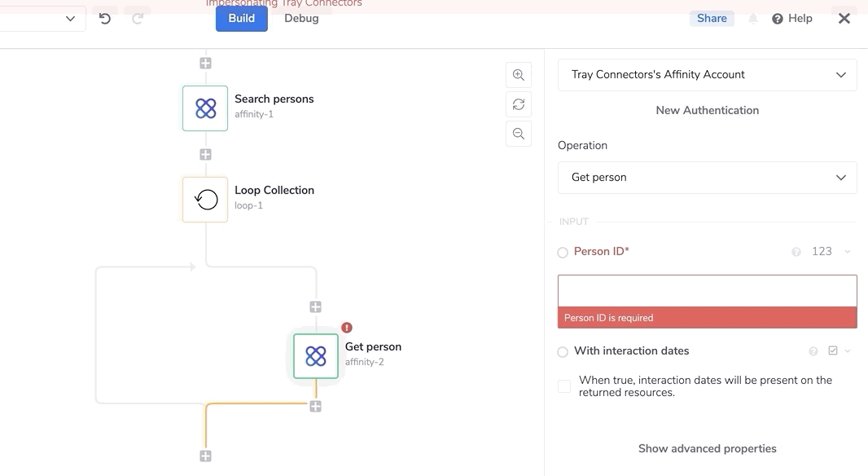Click the Person ID input field
This screenshot has height=476, width=868.
[707, 291]
